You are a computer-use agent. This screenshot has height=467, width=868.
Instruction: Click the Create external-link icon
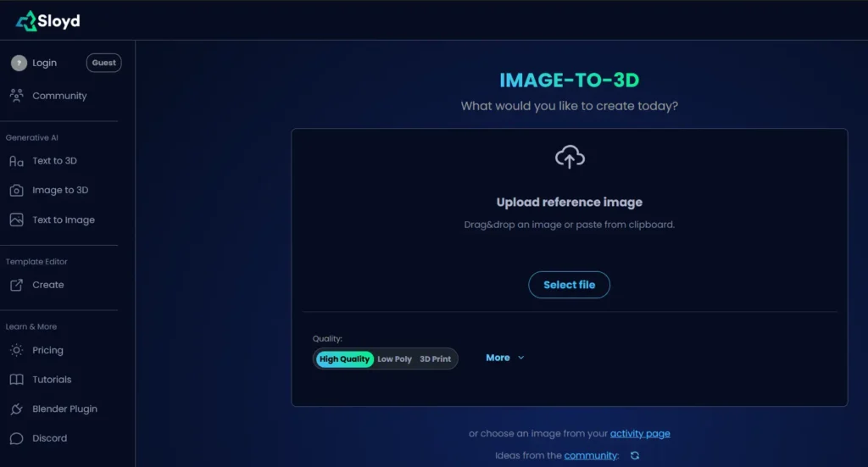[x=17, y=285]
